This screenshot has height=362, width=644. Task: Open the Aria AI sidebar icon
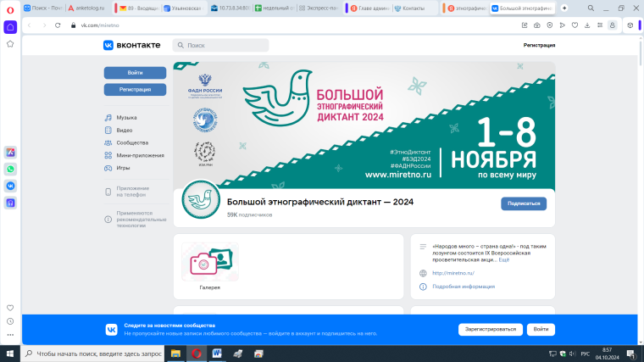[x=10, y=153]
